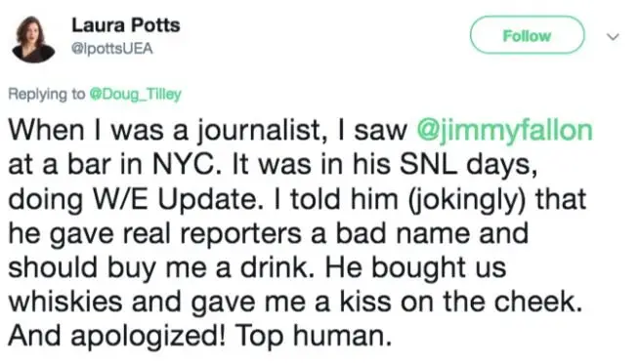Click 'should buy me a drink' text
640x364 pixels.
[158, 267]
